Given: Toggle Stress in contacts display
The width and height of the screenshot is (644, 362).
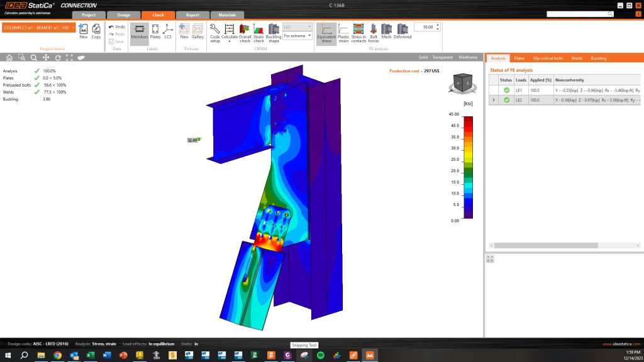Looking at the screenshot, I should [x=358, y=33].
